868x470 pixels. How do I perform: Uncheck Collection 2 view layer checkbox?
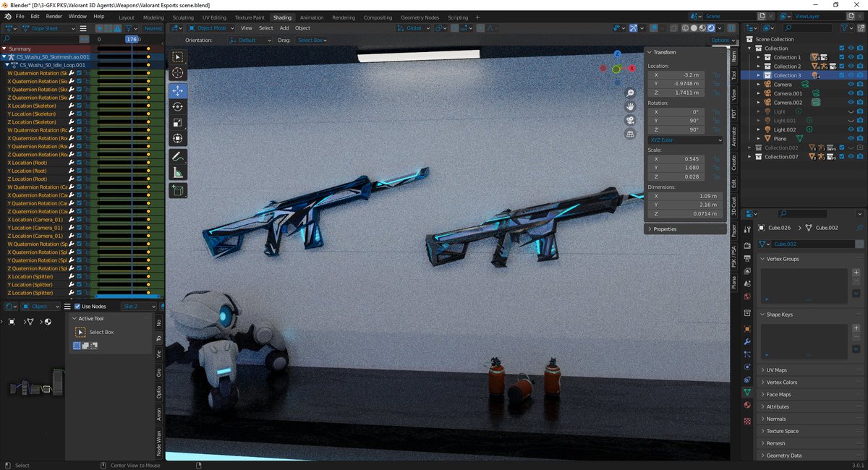pos(841,66)
